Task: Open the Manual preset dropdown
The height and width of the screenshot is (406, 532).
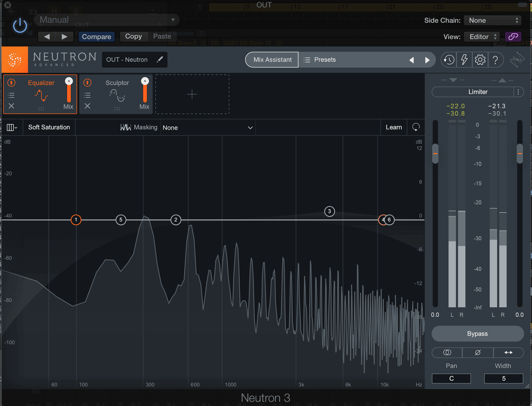Action: click(x=107, y=20)
